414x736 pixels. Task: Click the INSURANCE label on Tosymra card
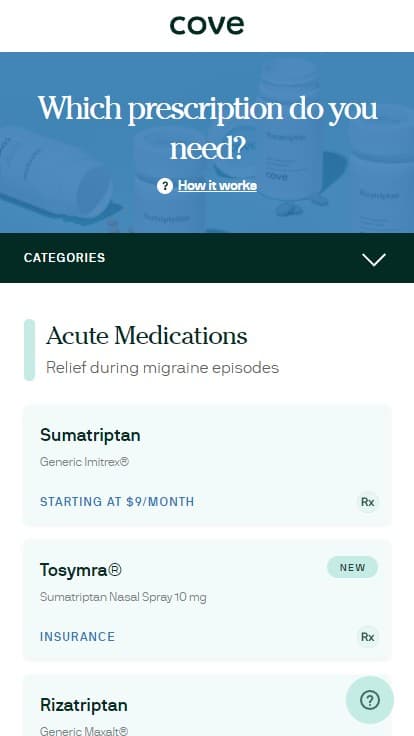(77, 637)
